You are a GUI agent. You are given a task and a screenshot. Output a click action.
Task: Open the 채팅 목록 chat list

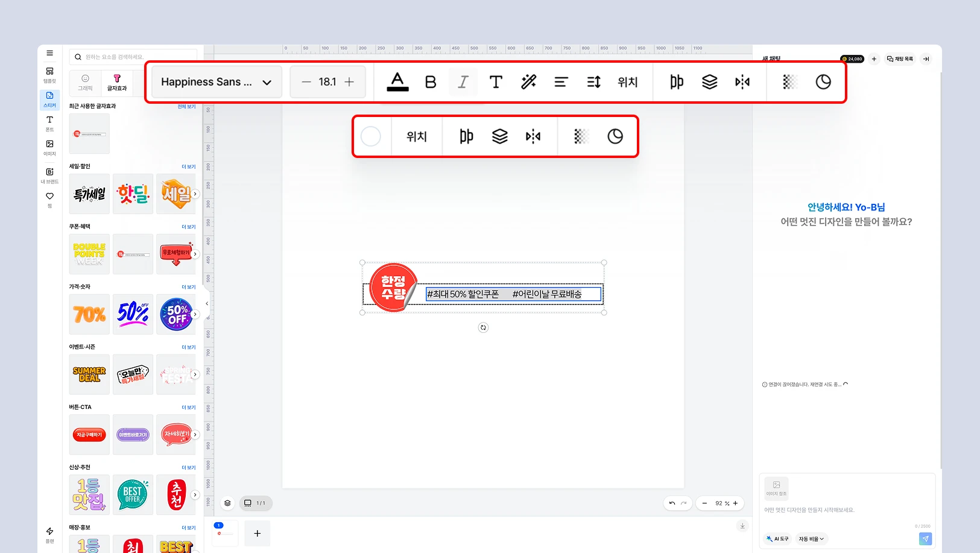[900, 58]
